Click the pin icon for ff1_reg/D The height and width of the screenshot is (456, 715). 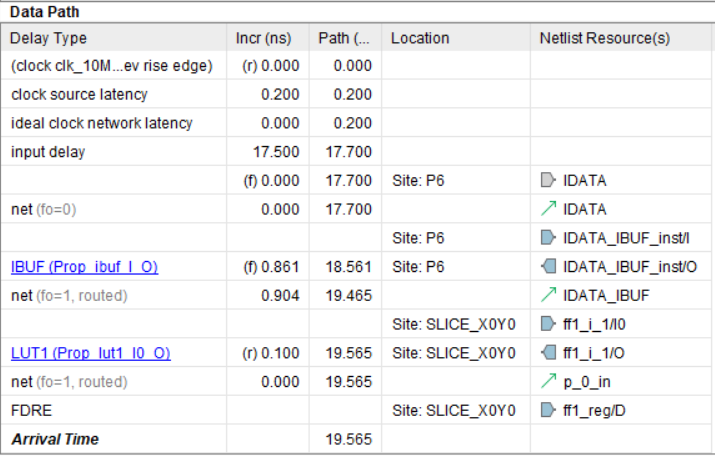tap(547, 410)
